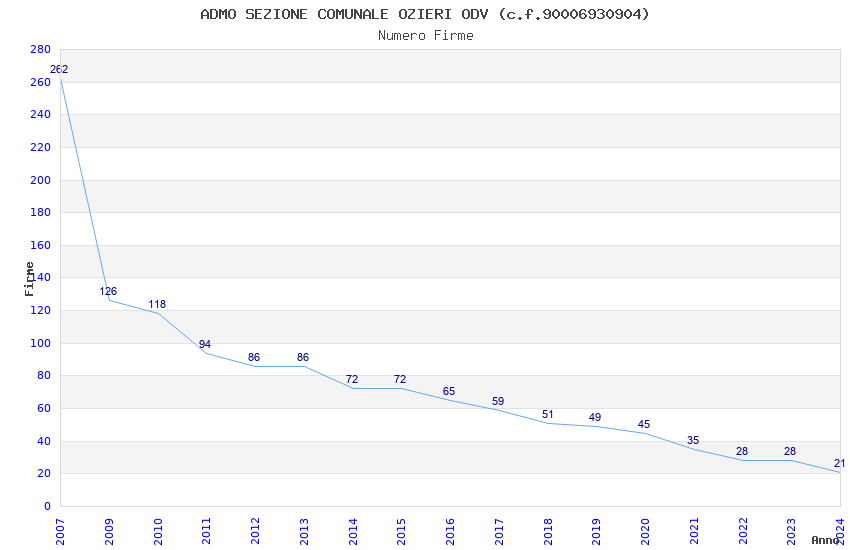Select the data label 28 above 2022
Screen dimensions: 850x550
[x=742, y=451]
